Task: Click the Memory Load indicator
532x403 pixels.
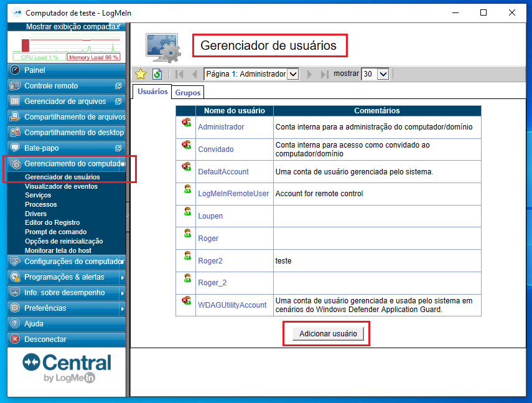Action: (x=93, y=57)
